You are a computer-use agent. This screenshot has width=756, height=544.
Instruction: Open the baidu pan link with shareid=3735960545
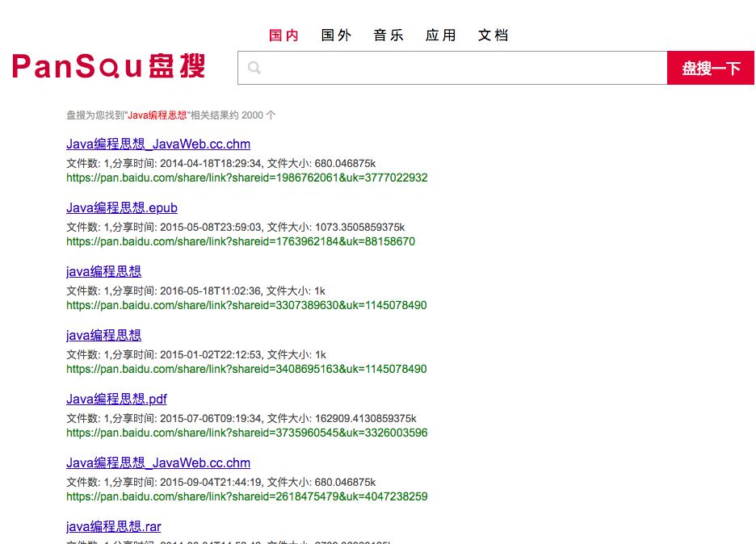pos(246,433)
